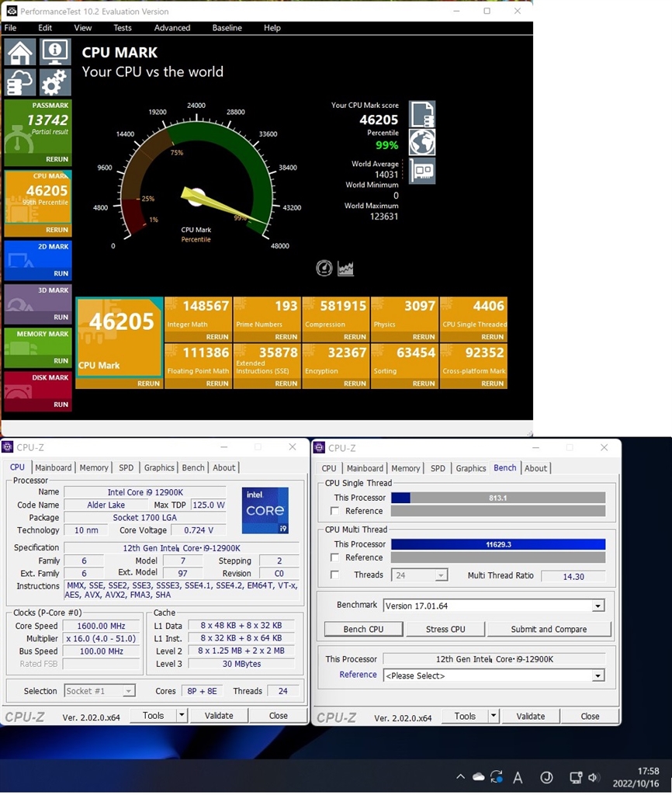Click the Intel Core i9 logo
The width and height of the screenshot is (672, 795).
265,511
